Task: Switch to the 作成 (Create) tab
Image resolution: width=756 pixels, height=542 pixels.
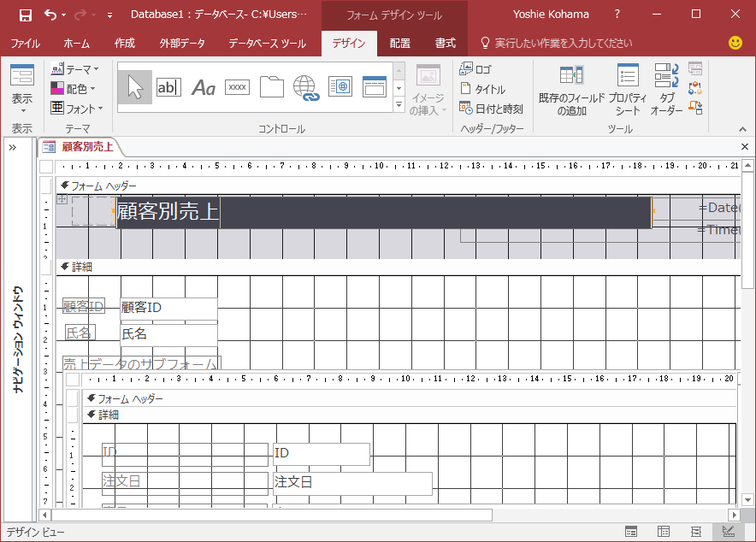Action: click(x=125, y=43)
